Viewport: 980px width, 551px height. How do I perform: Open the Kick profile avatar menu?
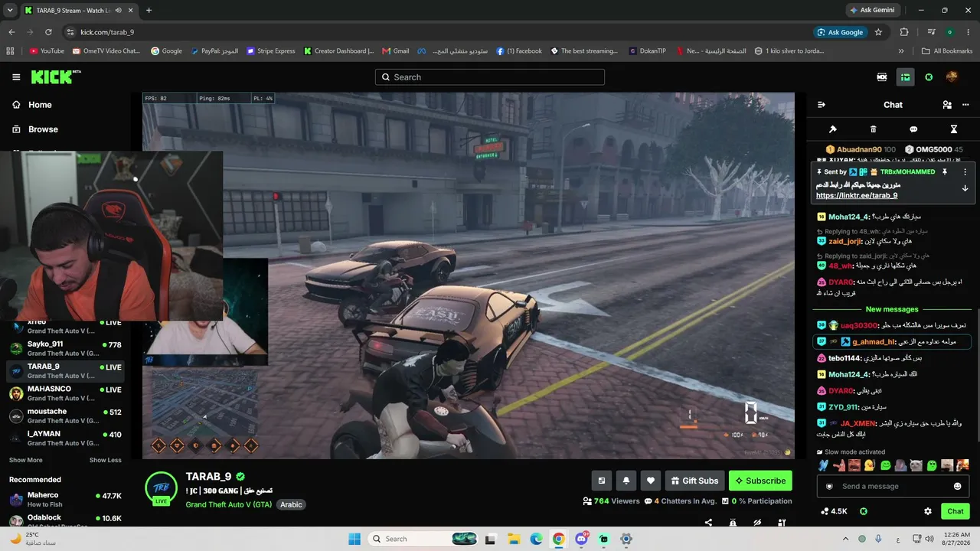pos(952,77)
